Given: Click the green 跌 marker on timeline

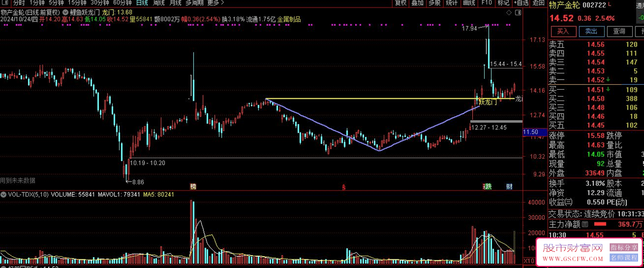Looking at the screenshot, I should 488,186.
